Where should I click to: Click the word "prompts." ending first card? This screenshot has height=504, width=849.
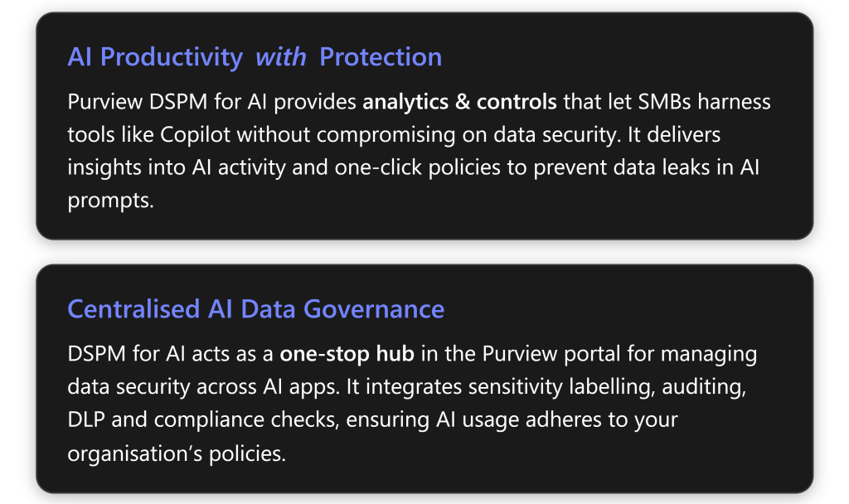coord(111,200)
